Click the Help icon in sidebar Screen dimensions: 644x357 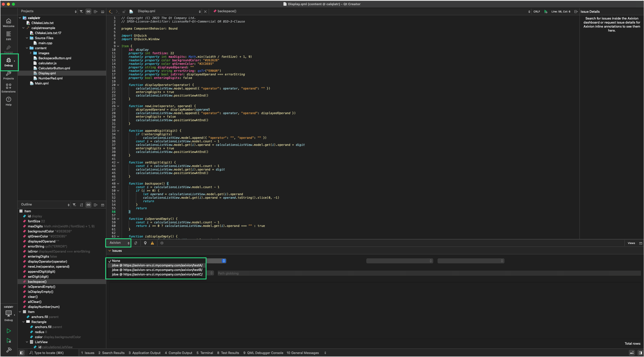click(9, 101)
